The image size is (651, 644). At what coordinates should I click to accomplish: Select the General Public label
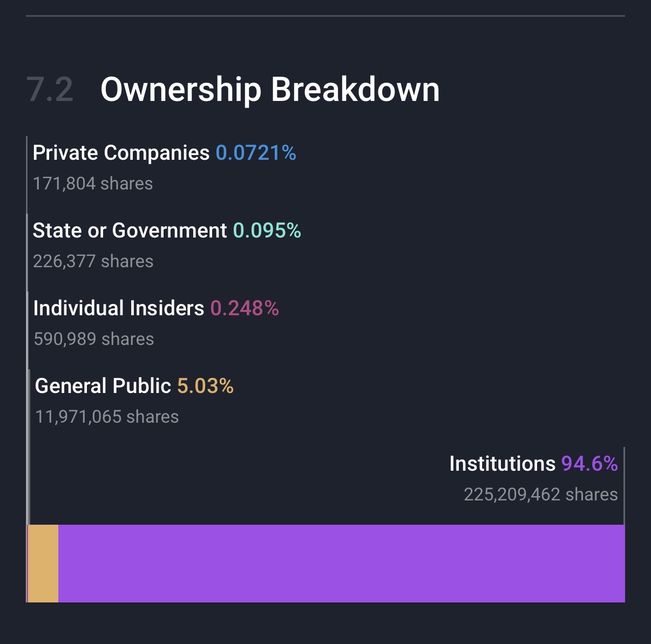pos(103,386)
